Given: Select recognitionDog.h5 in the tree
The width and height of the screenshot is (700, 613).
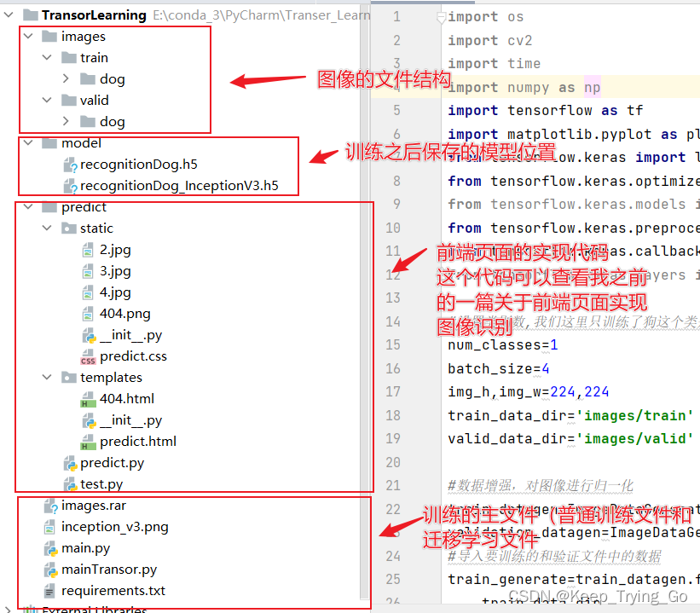Looking at the screenshot, I should [139, 165].
